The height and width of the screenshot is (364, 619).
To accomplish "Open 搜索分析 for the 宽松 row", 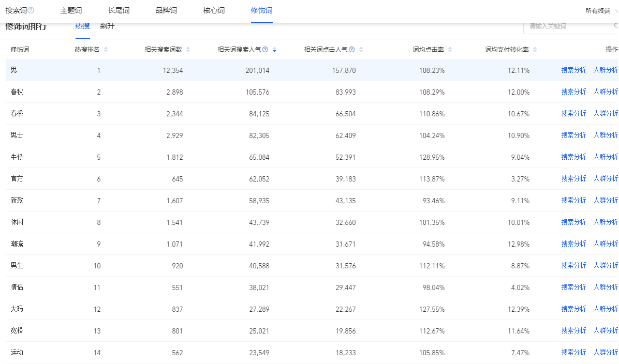I will [573, 330].
